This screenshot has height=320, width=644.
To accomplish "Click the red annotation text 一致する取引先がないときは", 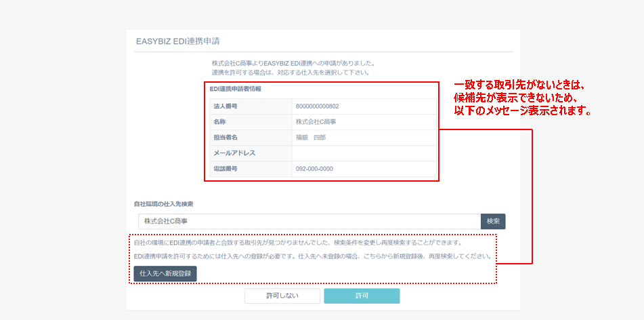I will click(x=519, y=85).
